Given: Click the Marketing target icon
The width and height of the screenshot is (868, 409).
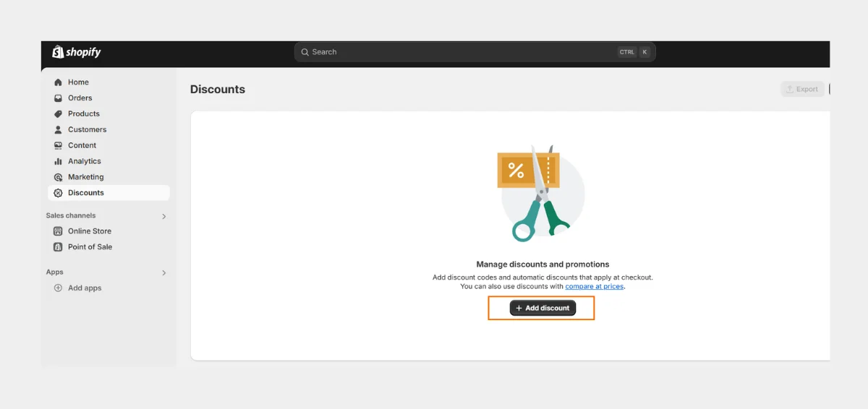Looking at the screenshot, I should pos(59,178).
